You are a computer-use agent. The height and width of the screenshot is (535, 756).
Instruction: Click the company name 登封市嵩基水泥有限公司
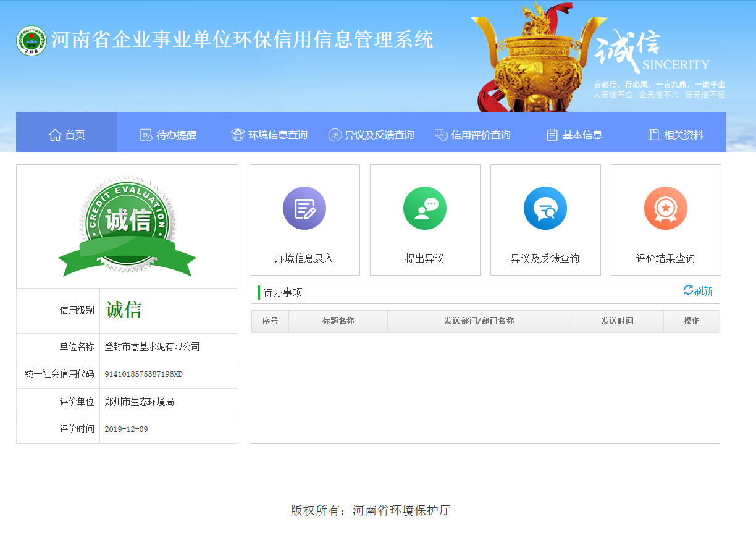pos(153,347)
